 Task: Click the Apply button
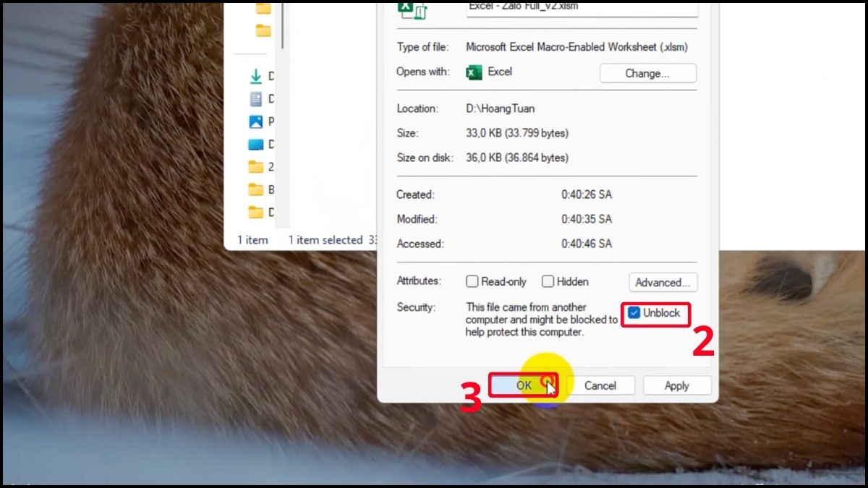click(677, 385)
